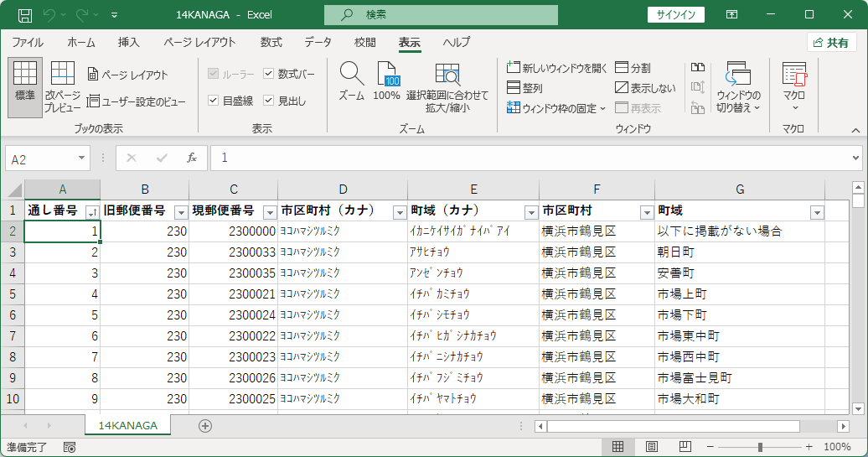Open 旧郵便番号 filter dropdown
Screen dimensions: 868x457
(x=181, y=212)
